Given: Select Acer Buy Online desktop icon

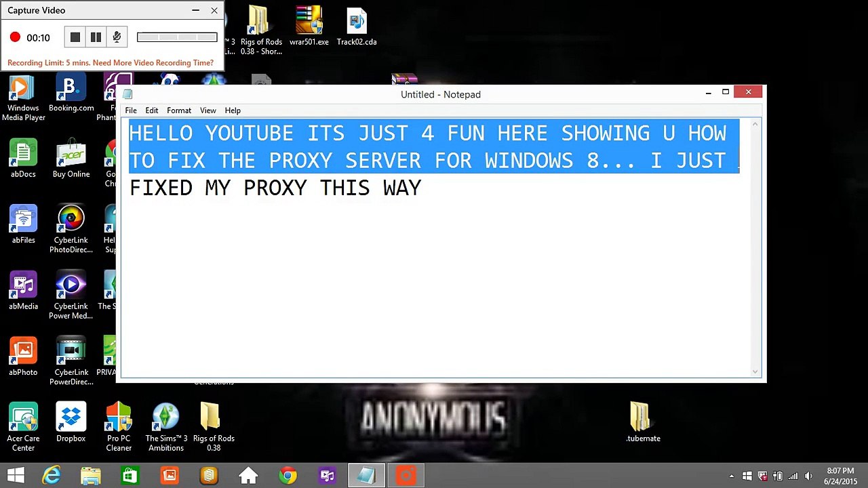Looking at the screenshot, I should coord(71,160).
